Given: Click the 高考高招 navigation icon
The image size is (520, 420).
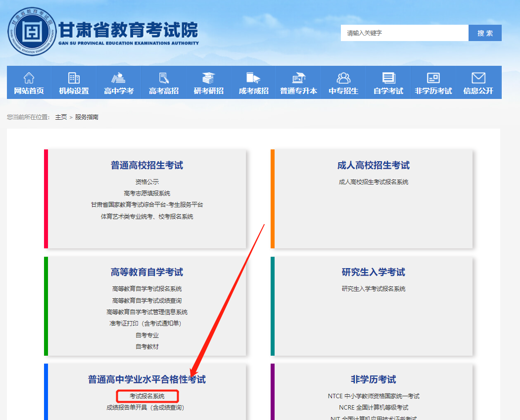Looking at the screenshot, I should tap(164, 78).
